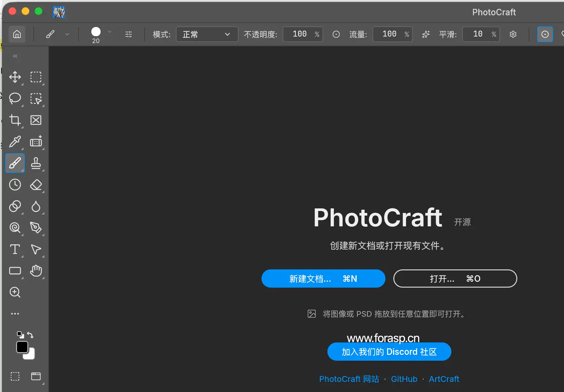
Task: Expand the tool preset dropdown arrow
Action: (x=67, y=34)
